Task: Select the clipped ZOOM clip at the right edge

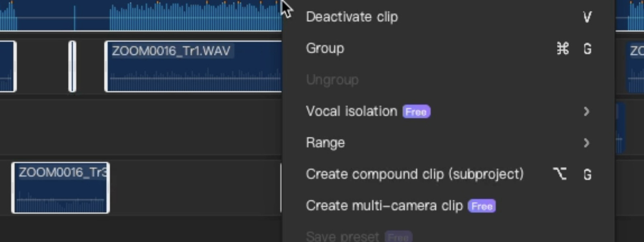Action: click(636, 67)
